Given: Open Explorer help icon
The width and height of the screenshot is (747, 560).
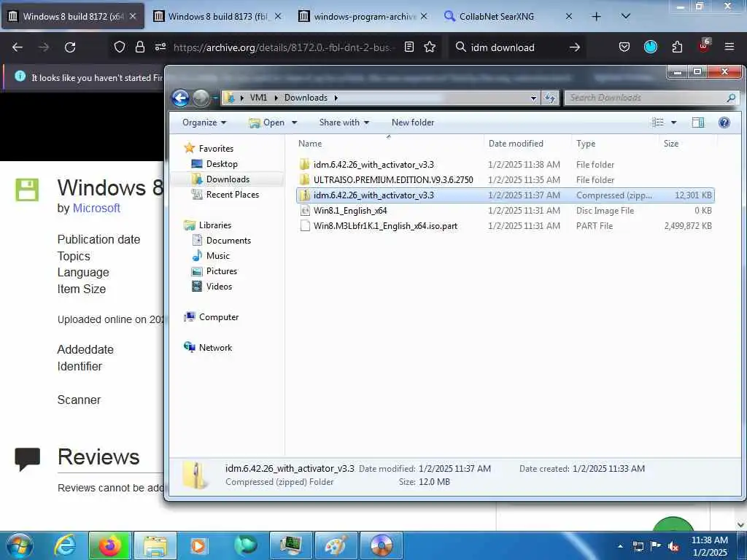Looking at the screenshot, I should point(724,122).
